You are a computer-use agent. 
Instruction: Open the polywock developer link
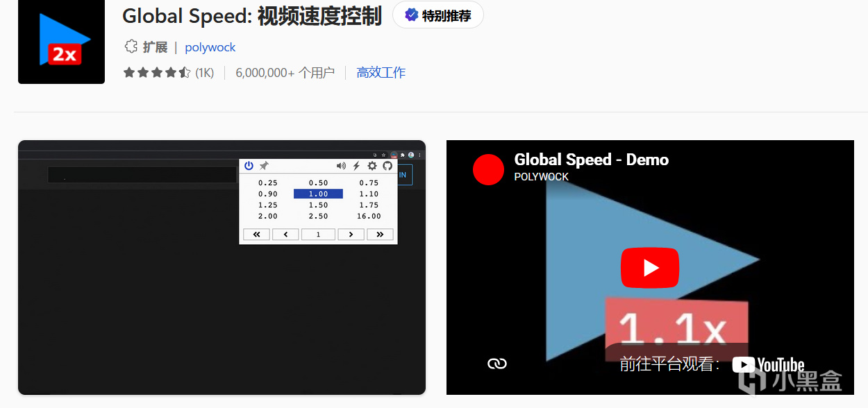210,47
